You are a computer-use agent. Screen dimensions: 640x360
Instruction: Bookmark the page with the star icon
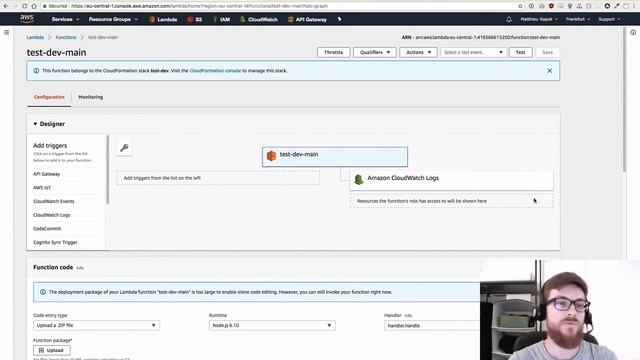click(520, 6)
